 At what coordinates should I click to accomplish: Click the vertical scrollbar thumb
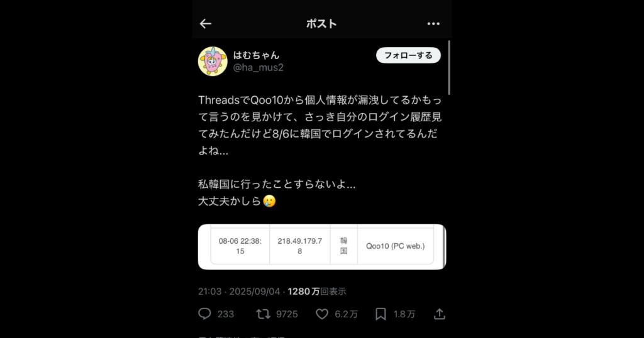[449, 68]
